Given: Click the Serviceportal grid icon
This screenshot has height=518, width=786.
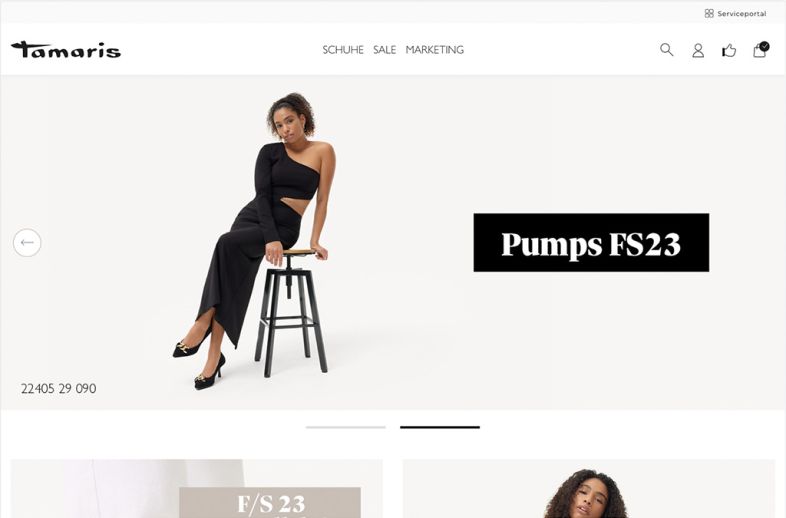Looking at the screenshot, I should [x=709, y=14].
